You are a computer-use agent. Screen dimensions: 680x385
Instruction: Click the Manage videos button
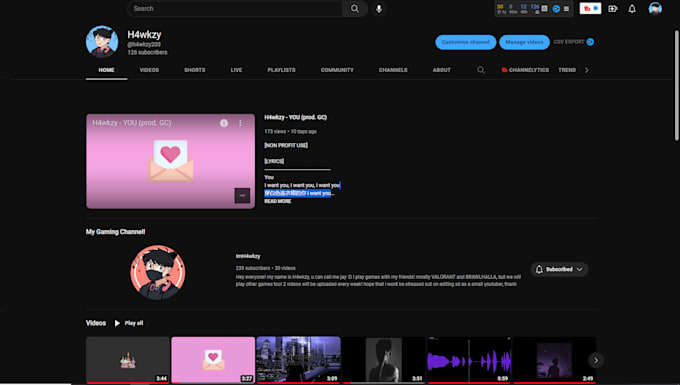click(x=524, y=42)
